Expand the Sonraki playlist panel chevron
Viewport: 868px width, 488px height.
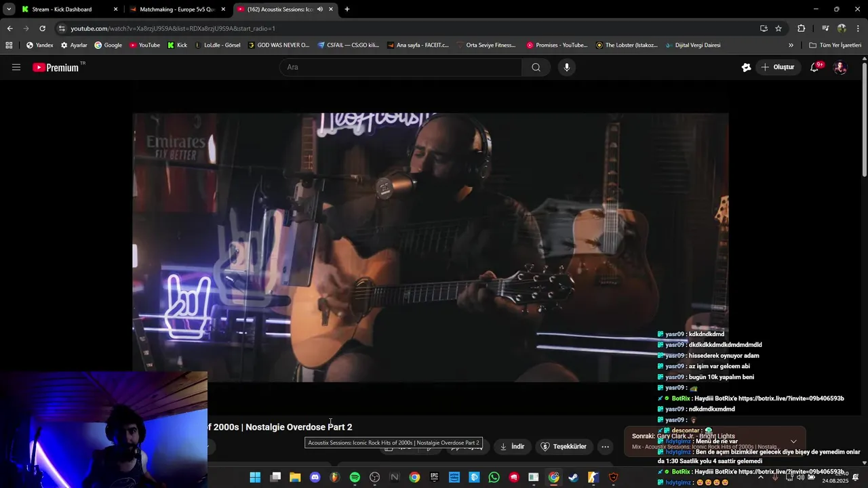(x=793, y=441)
